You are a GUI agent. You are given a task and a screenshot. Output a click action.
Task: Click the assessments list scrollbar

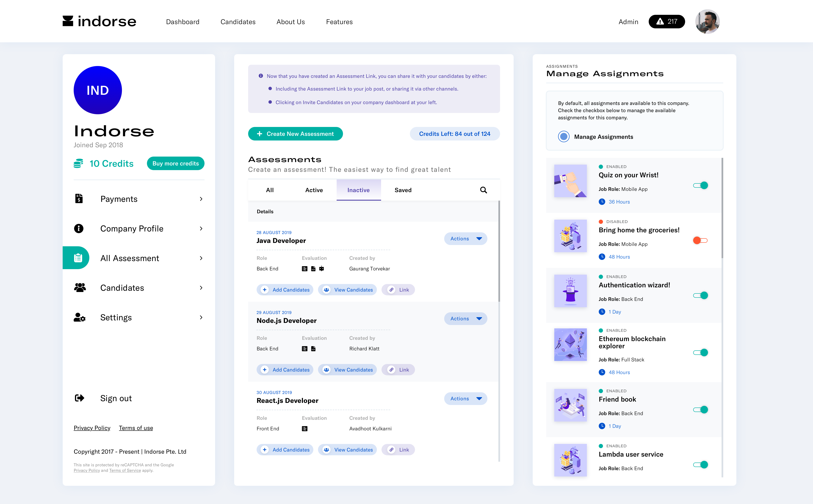pyautogui.click(x=499, y=251)
